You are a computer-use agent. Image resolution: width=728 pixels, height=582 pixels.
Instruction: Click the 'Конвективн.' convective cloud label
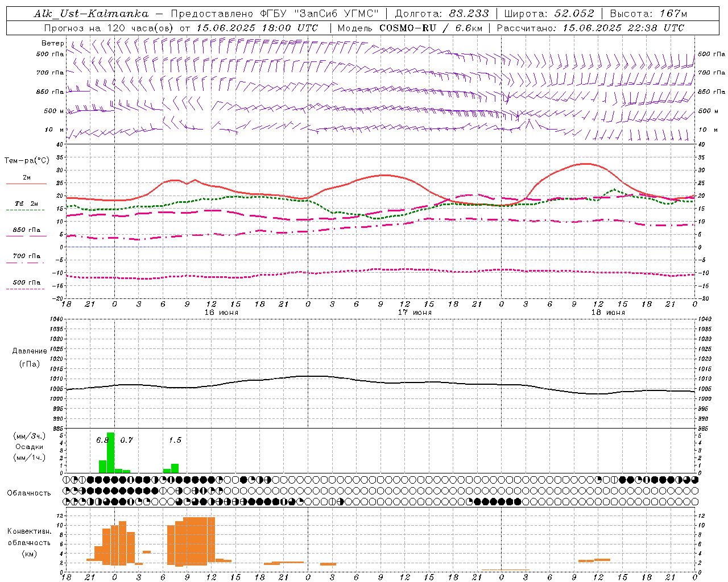(29, 531)
